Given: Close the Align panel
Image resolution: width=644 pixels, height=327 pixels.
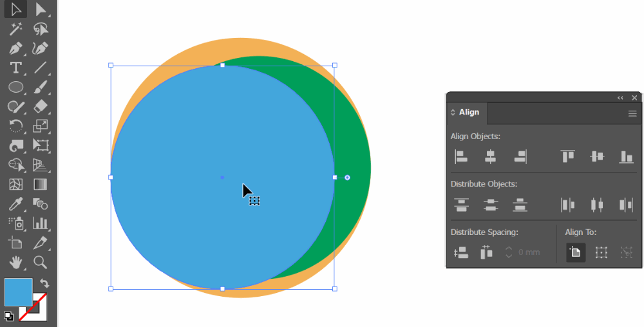Looking at the screenshot, I should pyautogui.click(x=634, y=98).
